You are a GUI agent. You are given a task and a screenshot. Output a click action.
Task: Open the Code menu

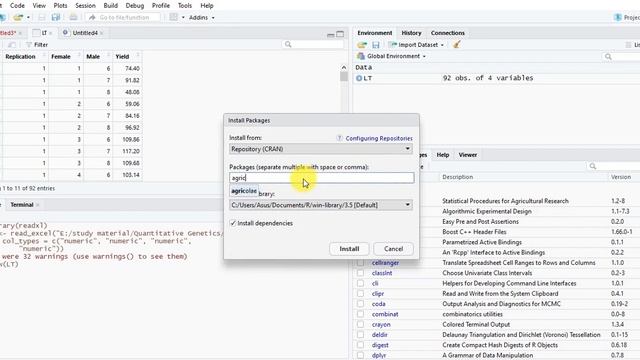click(x=17, y=6)
